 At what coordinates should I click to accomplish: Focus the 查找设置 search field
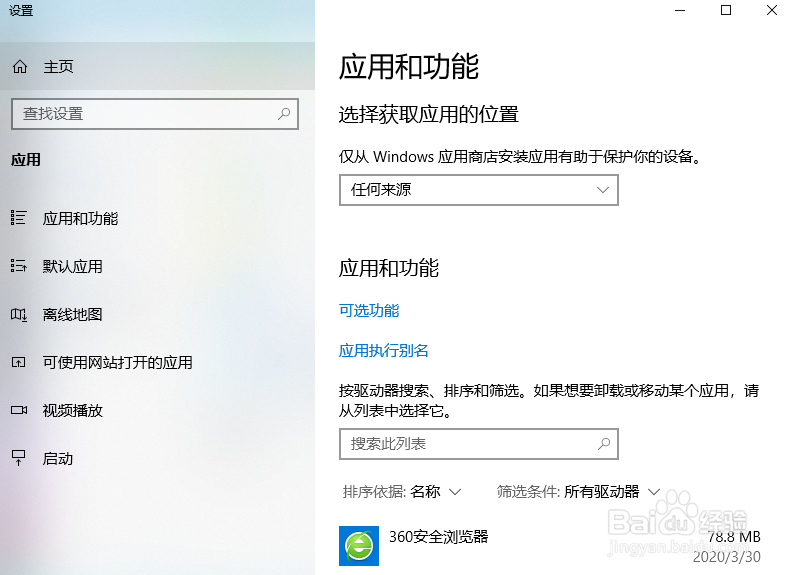(x=155, y=114)
